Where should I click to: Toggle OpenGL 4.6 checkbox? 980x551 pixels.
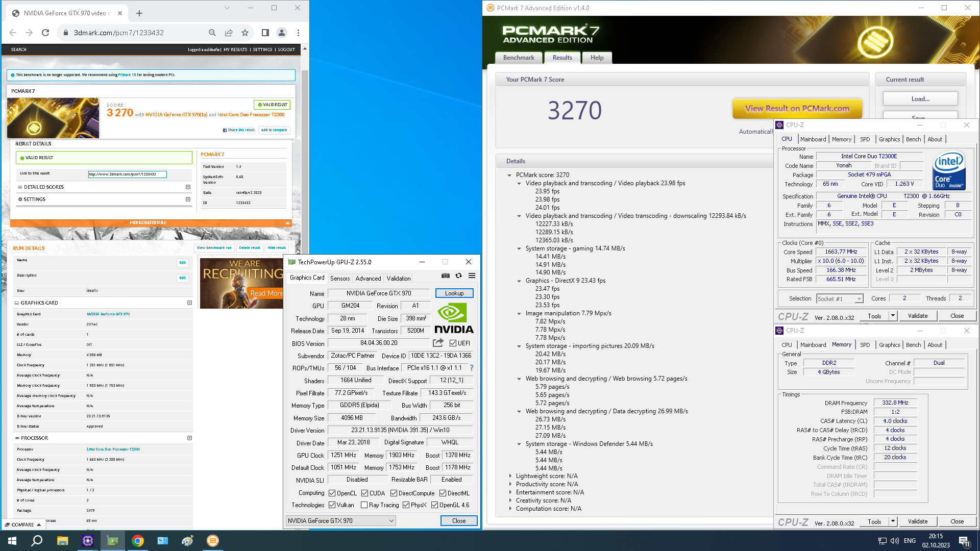click(x=435, y=505)
